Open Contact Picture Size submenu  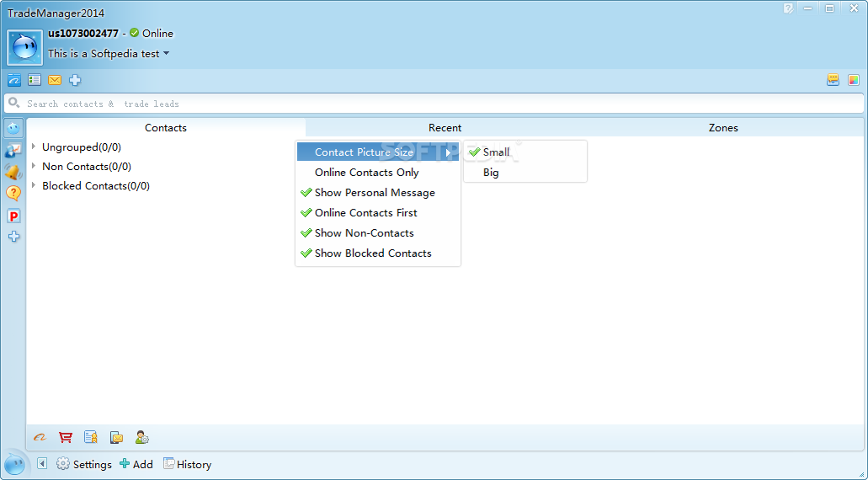pos(377,152)
